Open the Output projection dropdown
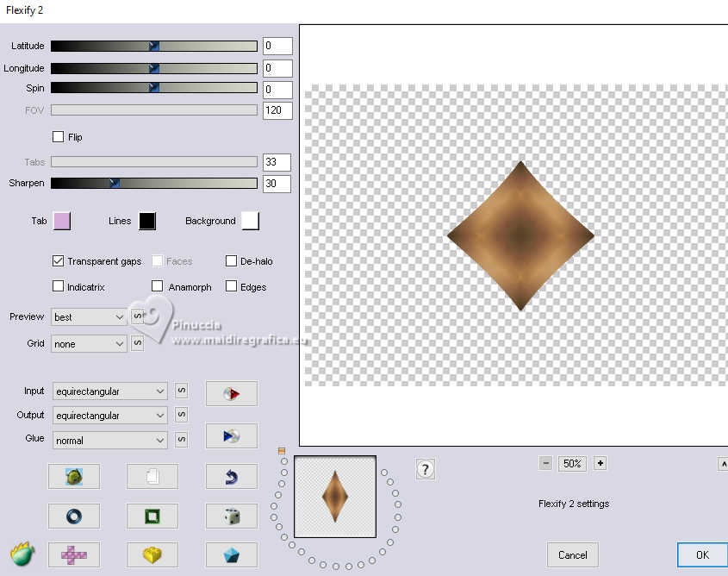Viewport: 728px width, 576px height. coord(110,416)
